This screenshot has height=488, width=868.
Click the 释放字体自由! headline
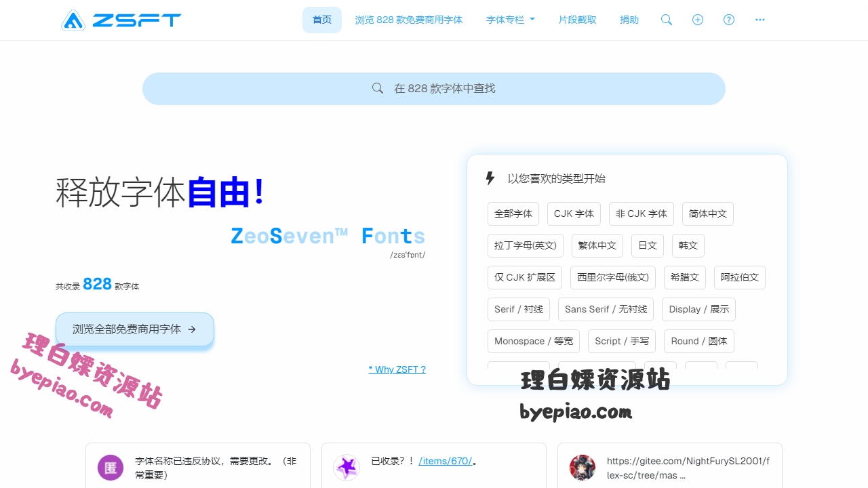coord(160,192)
